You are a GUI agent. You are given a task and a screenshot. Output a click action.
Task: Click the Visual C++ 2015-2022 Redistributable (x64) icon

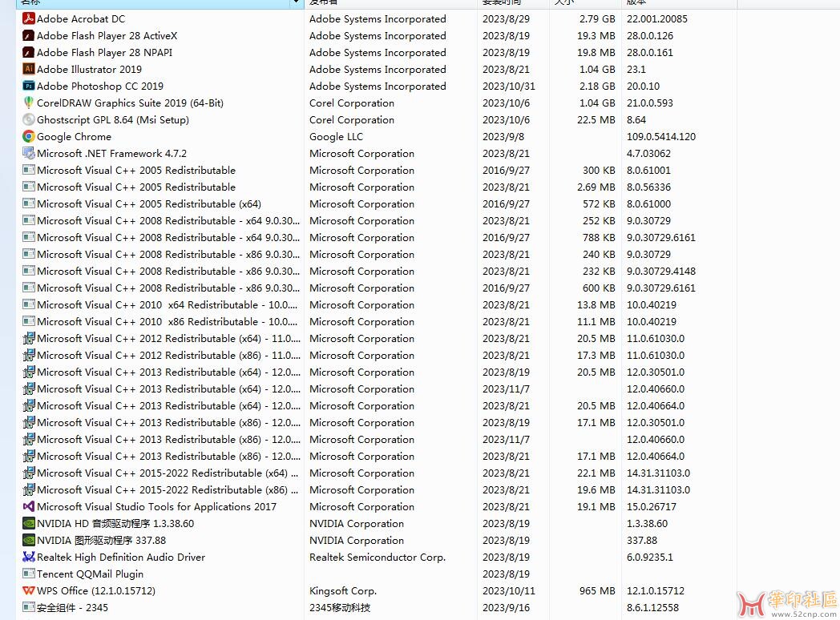pyautogui.click(x=28, y=473)
